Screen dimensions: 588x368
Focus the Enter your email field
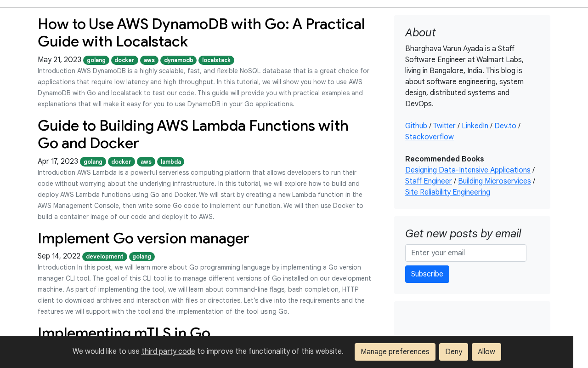(x=466, y=253)
